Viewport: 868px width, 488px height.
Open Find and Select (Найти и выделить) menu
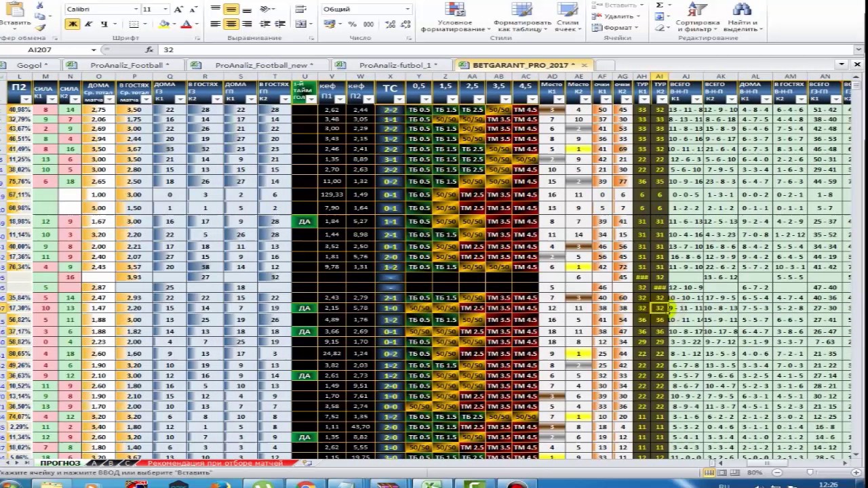[742, 18]
